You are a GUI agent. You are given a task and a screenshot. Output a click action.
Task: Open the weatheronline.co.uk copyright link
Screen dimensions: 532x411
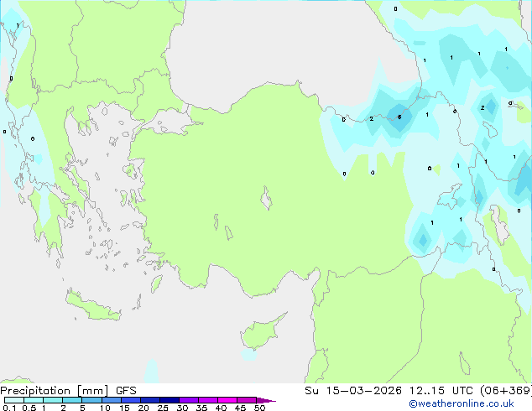(461, 403)
